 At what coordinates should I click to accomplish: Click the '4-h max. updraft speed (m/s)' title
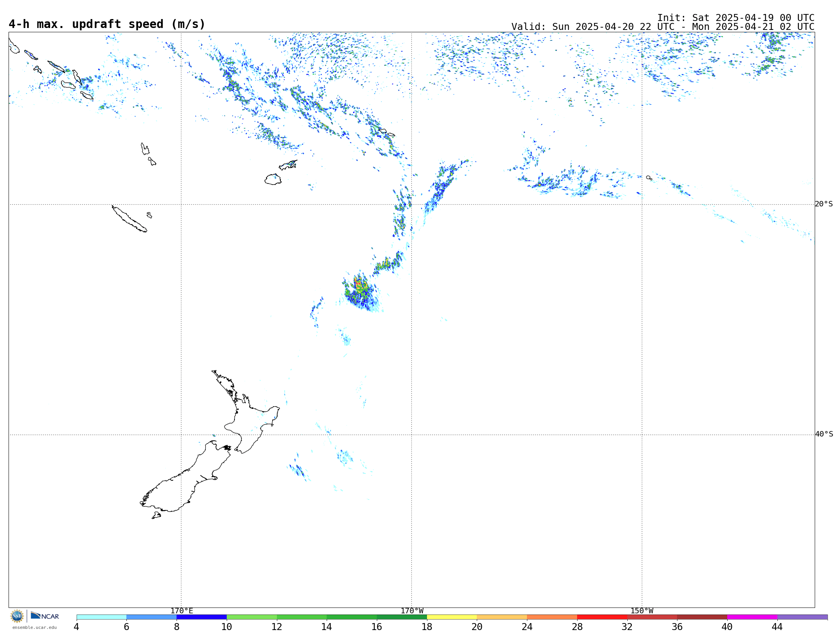(x=107, y=24)
